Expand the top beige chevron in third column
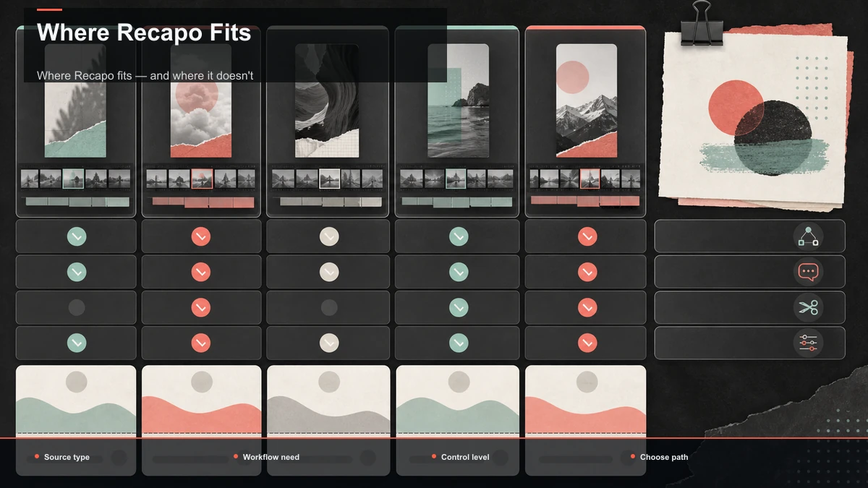Viewport: 868px width, 488px height. 329,236
